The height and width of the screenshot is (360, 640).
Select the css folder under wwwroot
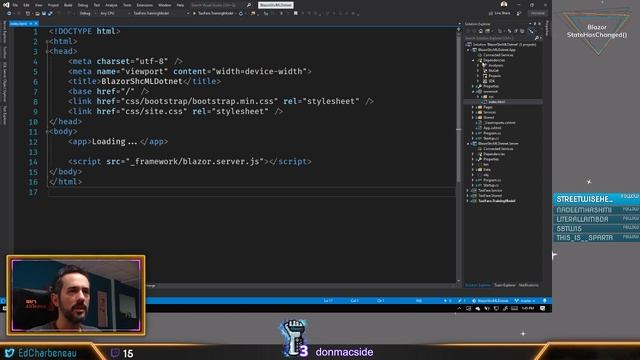pyautogui.click(x=491, y=97)
